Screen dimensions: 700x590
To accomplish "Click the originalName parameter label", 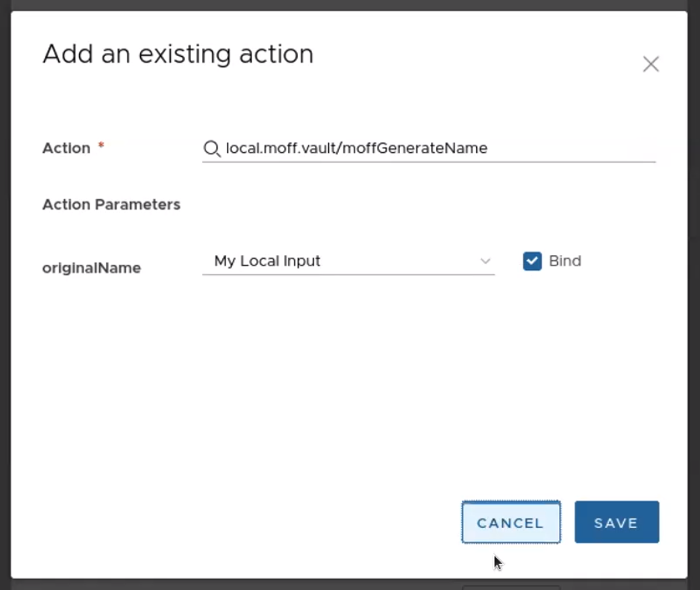I will coord(91,268).
